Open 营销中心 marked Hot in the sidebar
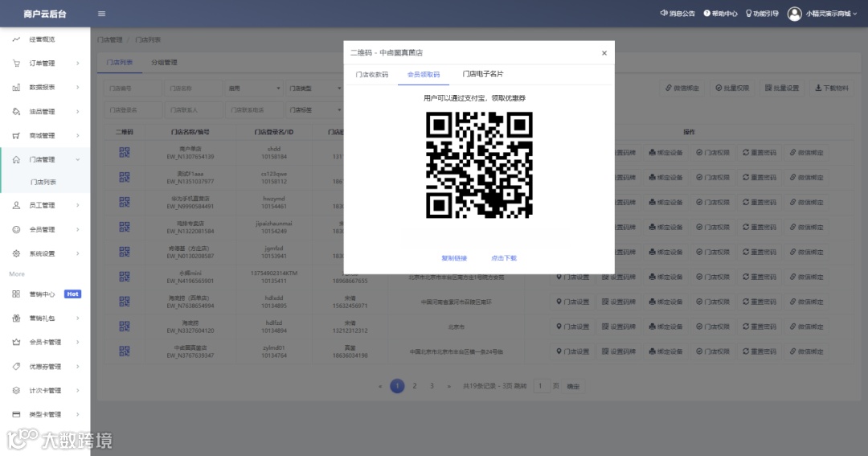 pos(45,294)
